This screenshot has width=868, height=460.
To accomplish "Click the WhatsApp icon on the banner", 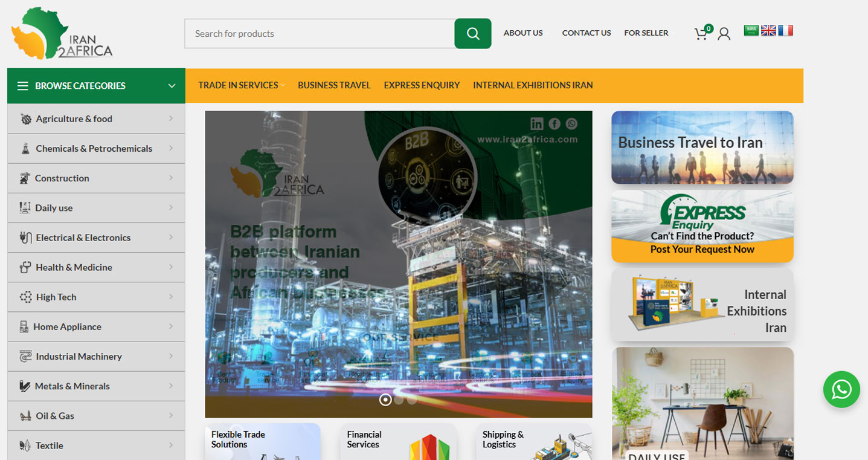I will point(571,124).
